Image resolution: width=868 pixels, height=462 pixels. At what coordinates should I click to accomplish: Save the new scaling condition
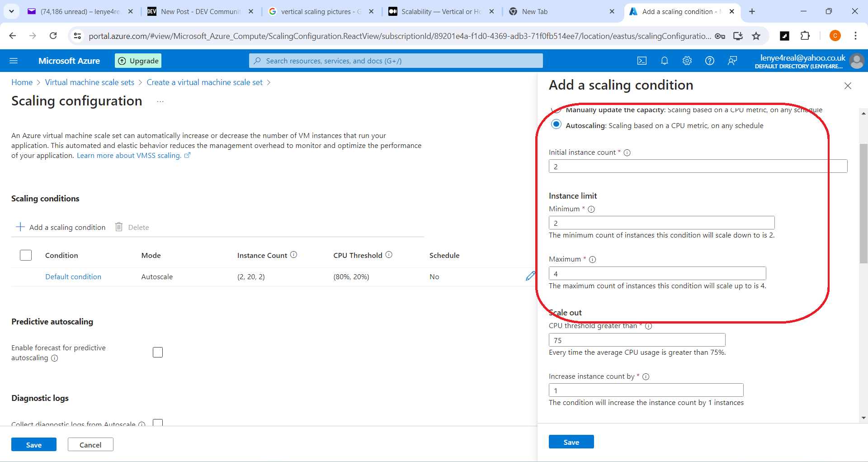(571, 442)
